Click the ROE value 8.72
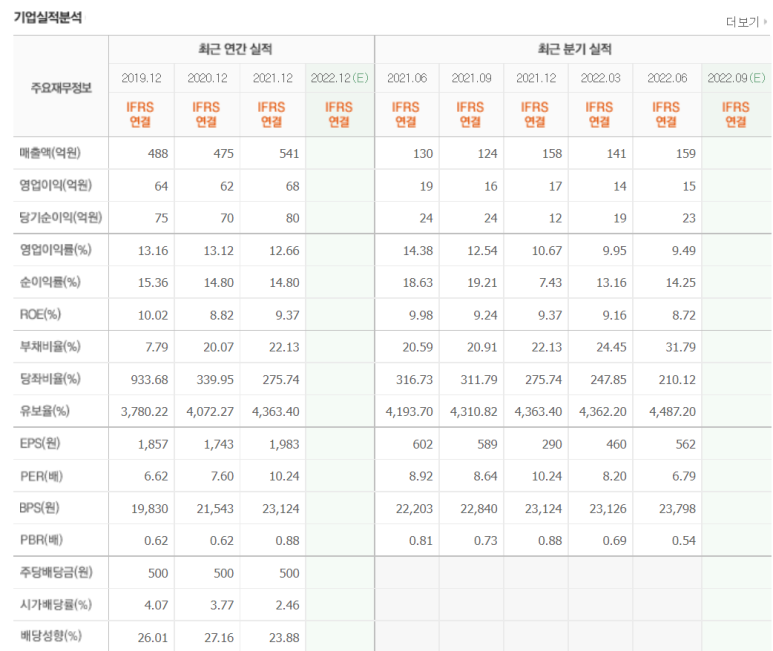The image size is (773, 651). pyautogui.click(x=684, y=315)
